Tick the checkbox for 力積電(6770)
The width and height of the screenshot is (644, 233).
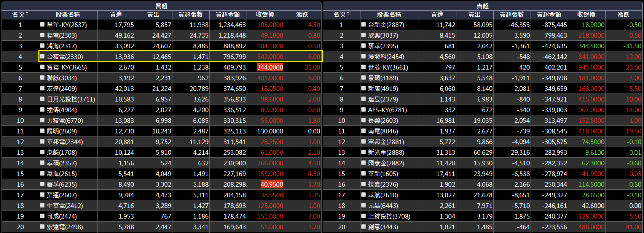click(43, 120)
